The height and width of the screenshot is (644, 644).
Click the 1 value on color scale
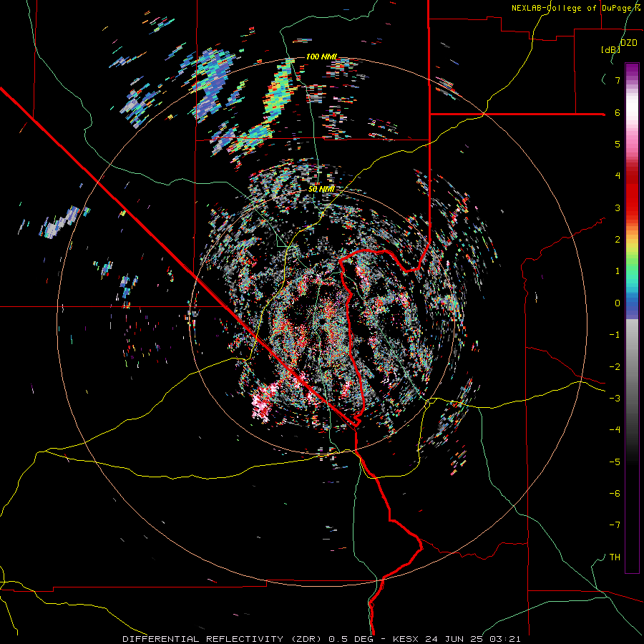(618, 271)
